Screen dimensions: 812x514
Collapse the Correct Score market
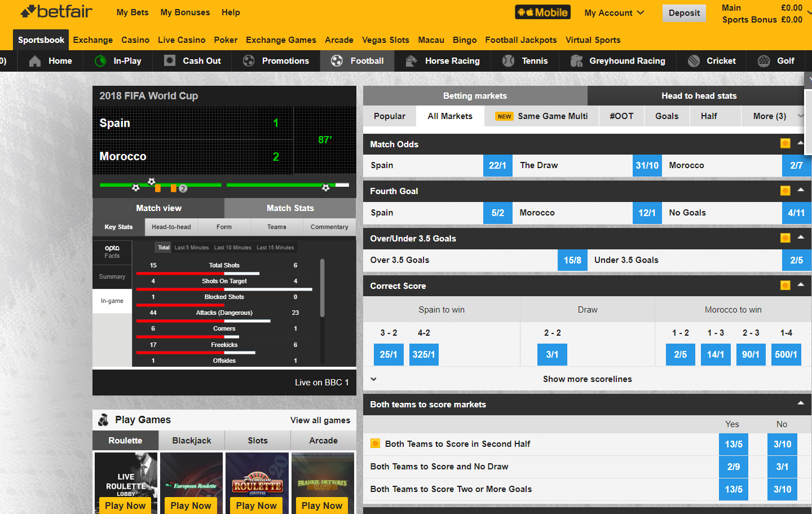(801, 285)
